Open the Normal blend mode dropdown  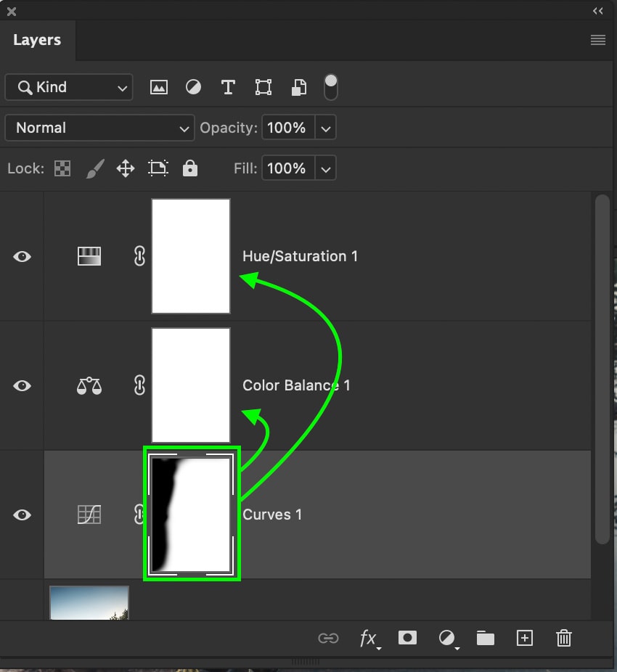click(x=99, y=128)
